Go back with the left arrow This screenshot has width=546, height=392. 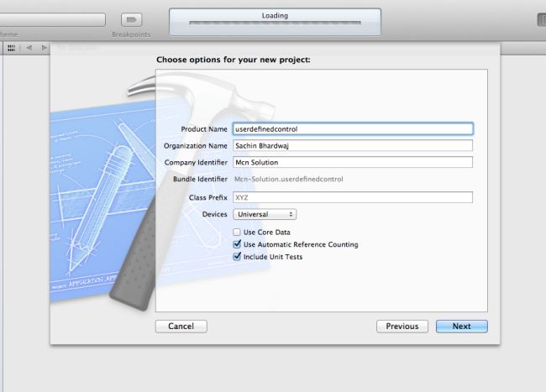pos(29,48)
